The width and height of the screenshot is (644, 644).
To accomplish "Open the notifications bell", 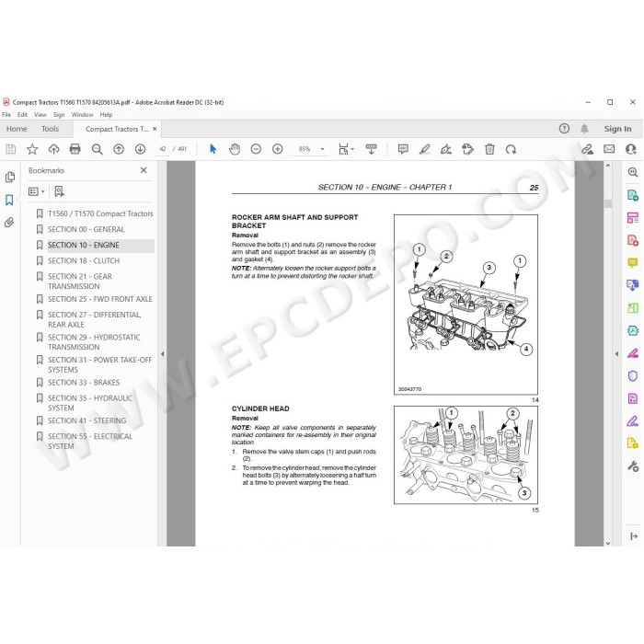I will coord(584,129).
